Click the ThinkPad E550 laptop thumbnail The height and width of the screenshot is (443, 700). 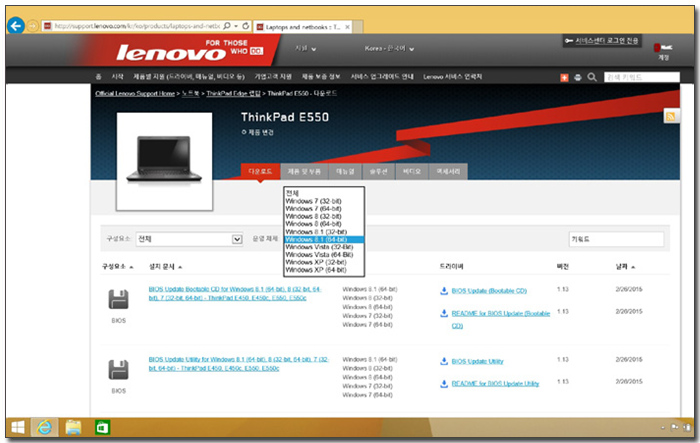164,161
